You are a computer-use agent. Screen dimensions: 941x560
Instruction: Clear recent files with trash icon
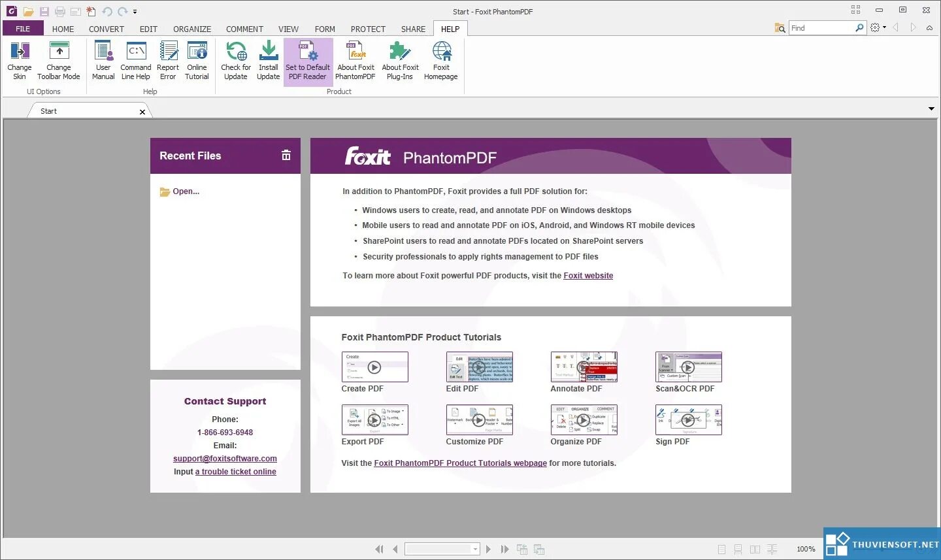pyautogui.click(x=286, y=155)
